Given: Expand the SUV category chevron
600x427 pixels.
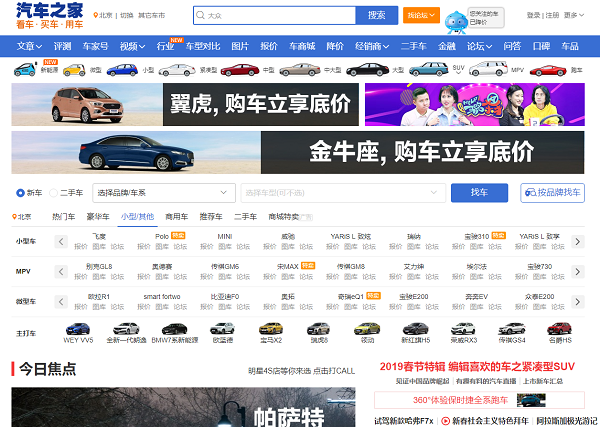Looking at the screenshot, I should click(458, 73).
